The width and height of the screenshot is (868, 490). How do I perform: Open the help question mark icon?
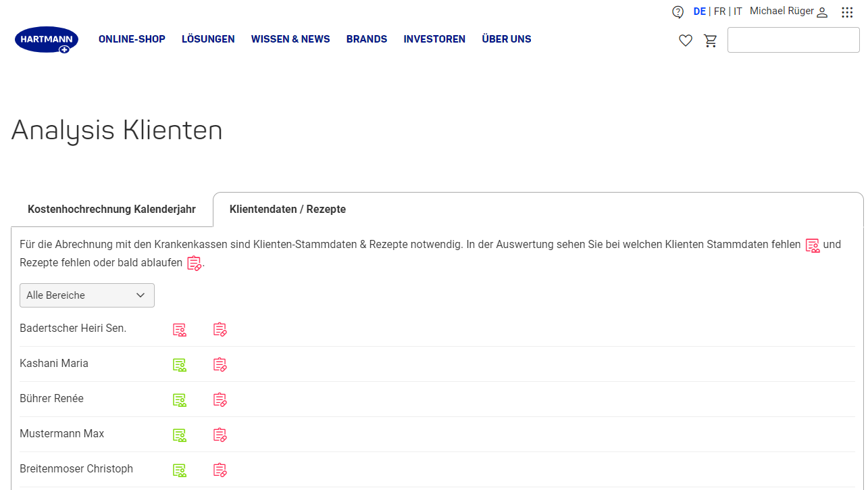pyautogui.click(x=678, y=12)
